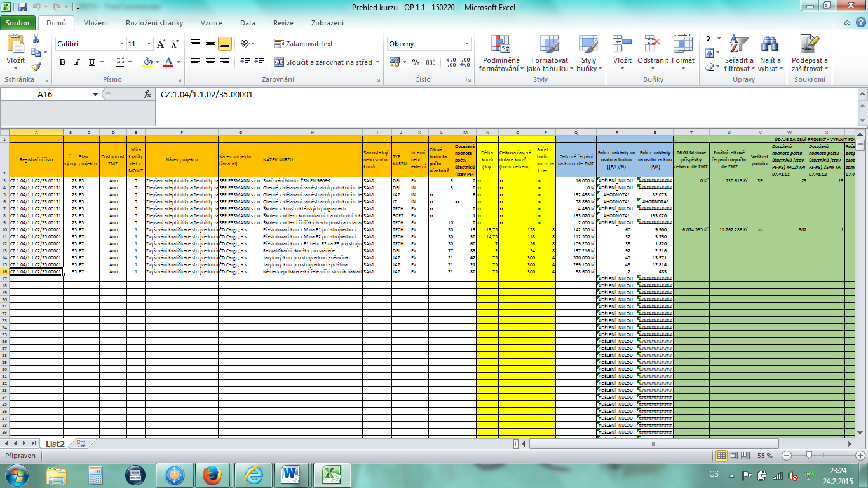Click the Styly buňky button
The width and height of the screenshot is (868, 488).
(588, 53)
